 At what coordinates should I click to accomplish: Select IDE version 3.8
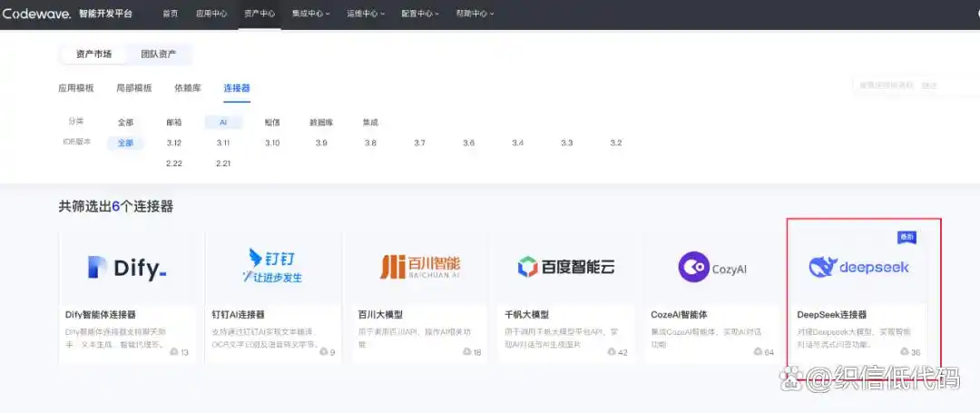[x=370, y=143]
